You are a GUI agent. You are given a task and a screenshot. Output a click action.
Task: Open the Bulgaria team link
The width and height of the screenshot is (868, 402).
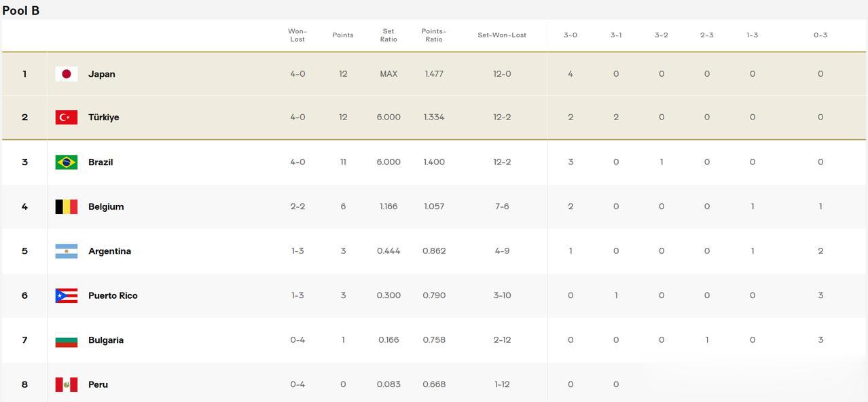click(106, 340)
